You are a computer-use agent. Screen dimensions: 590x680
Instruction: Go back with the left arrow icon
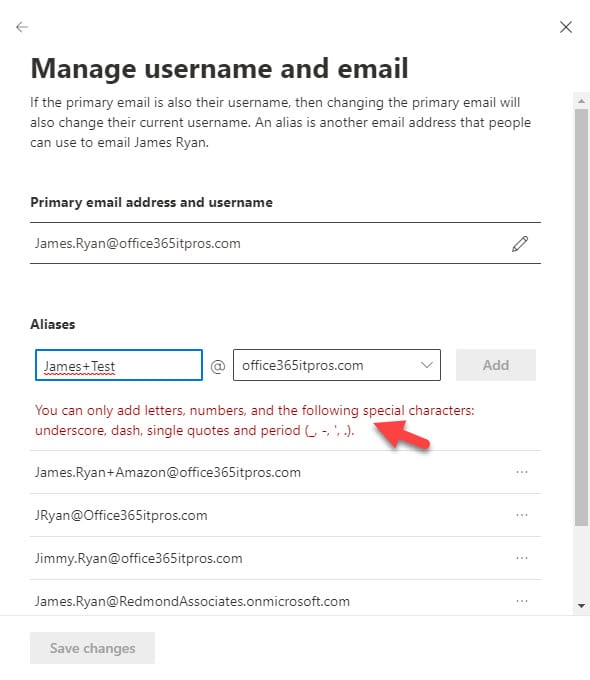coord(22,27)
